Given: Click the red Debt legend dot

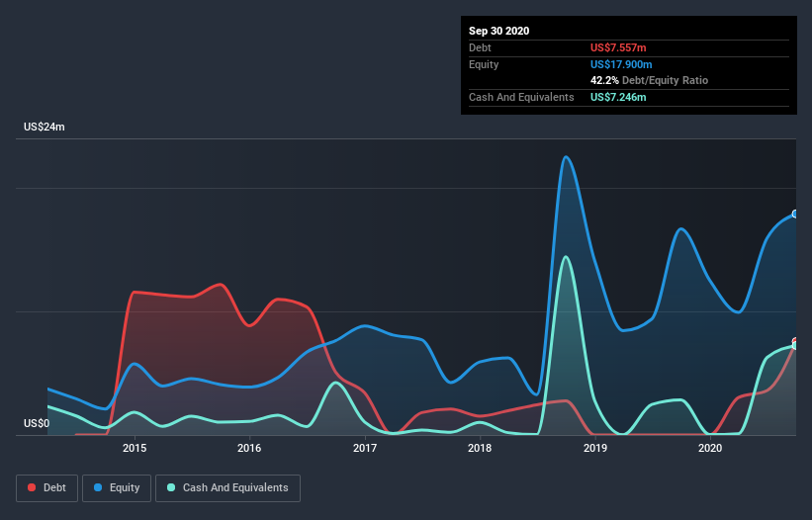Looking at the screenshot, I should point(32,487).
